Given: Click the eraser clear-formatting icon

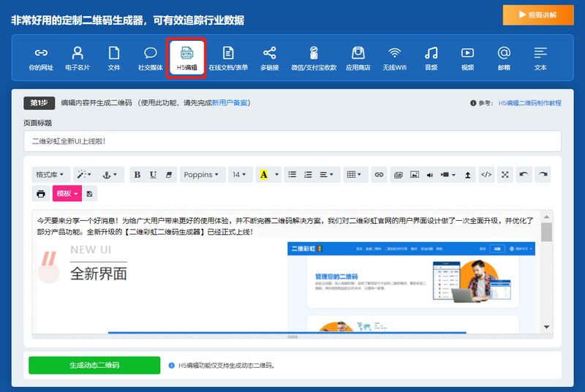Looking at the screenshot, I should pyautogui.click(x=169, y=175).
